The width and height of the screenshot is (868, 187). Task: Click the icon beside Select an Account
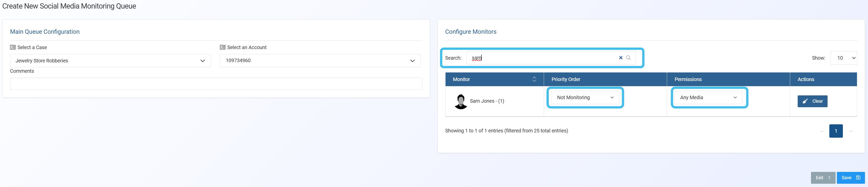coord(222,47)
